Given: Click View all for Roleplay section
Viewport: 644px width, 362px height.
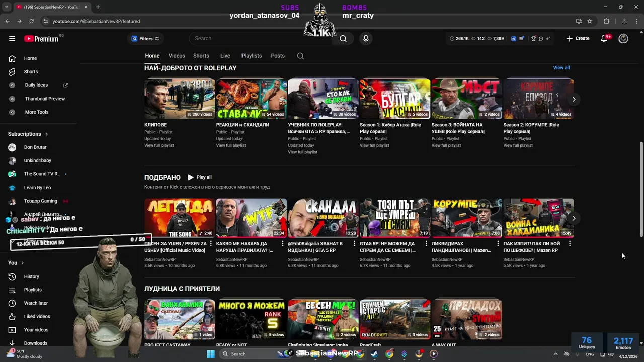Looking at the screenshot, I should pos(561,68).
